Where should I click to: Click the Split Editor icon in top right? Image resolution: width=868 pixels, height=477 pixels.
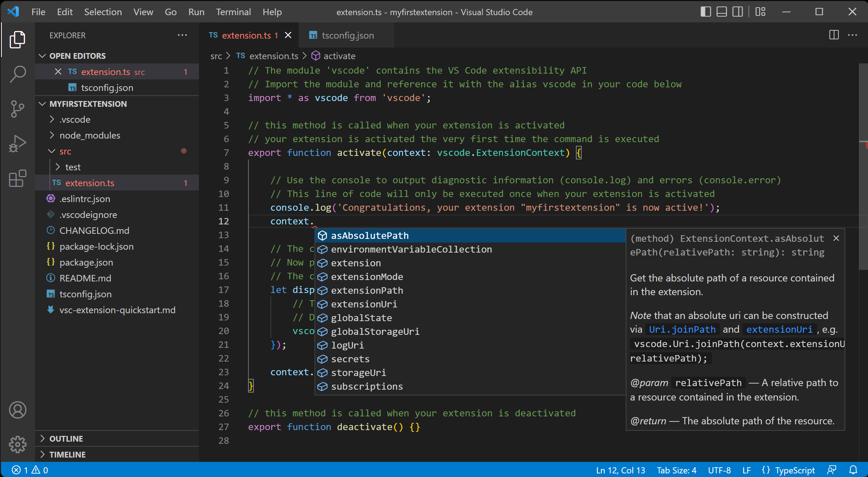(x=834, y=35)
